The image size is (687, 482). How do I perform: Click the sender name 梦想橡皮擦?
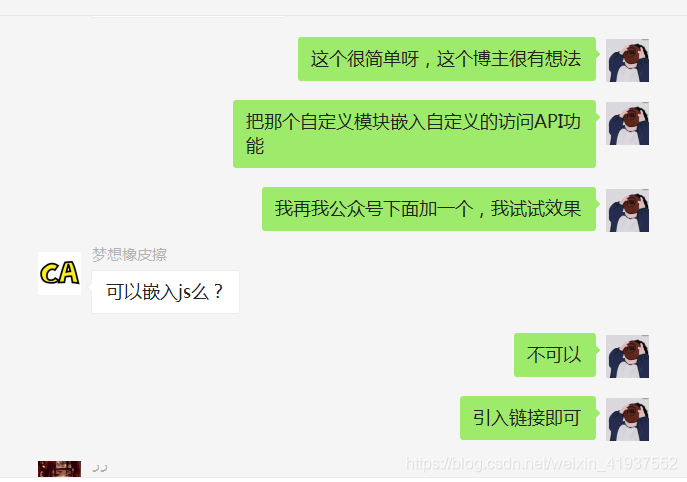pos(129,255)
